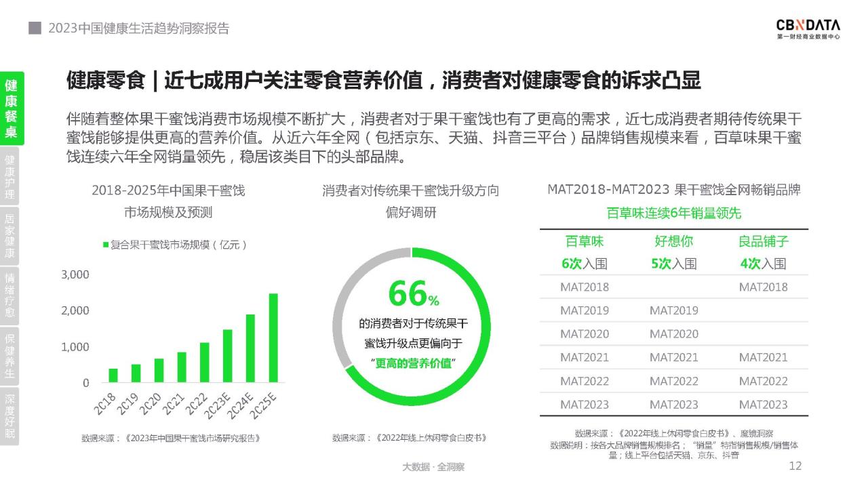The width and height of the screenshot is (868, 488).
Task: Click the 66% figure in the donut
Action: (414, 293)
